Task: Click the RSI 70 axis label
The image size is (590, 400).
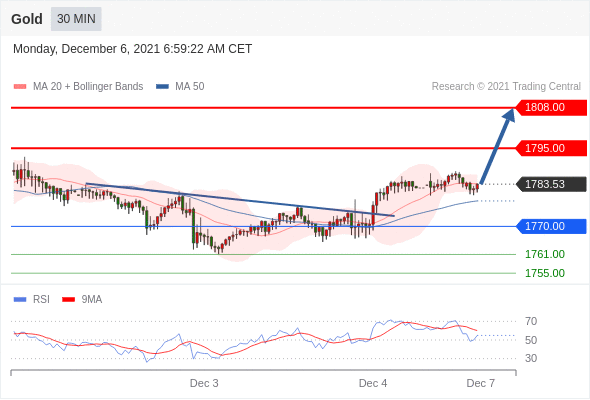Action: [x=531, y=321]
